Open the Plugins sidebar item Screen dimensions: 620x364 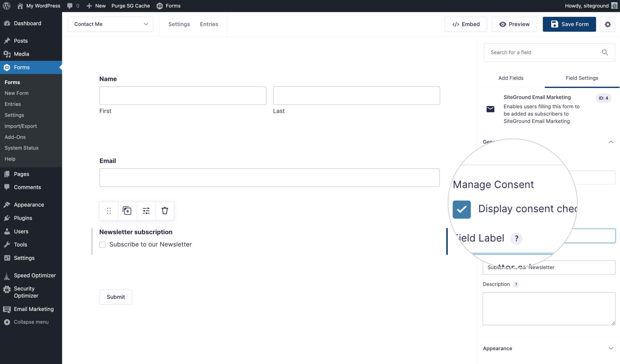pos(31,218)
